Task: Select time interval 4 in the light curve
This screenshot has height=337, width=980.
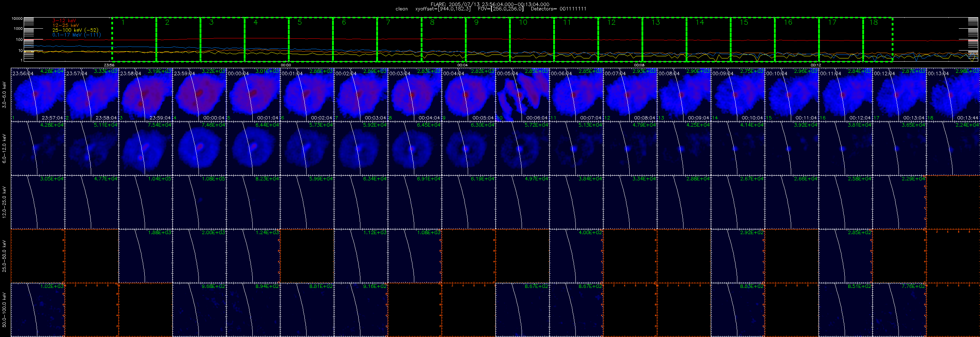Action: [x=266, y=39]
